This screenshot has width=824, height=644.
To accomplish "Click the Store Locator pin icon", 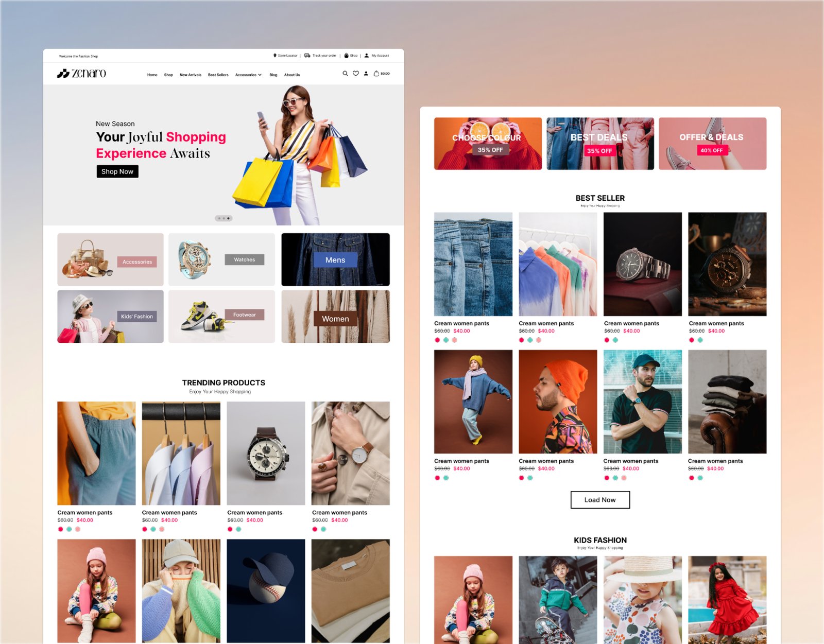I will coord(275,55).
